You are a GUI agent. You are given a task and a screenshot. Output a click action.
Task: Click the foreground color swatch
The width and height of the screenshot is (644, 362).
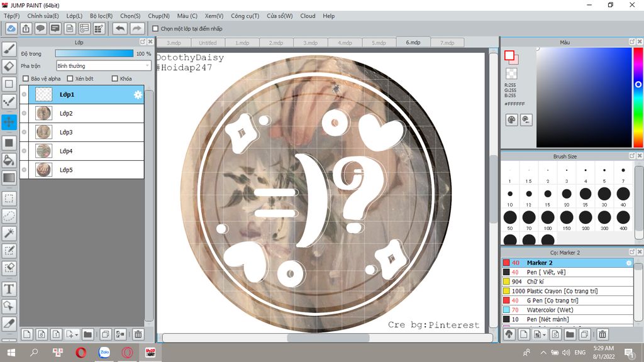[x=509, y=55]
